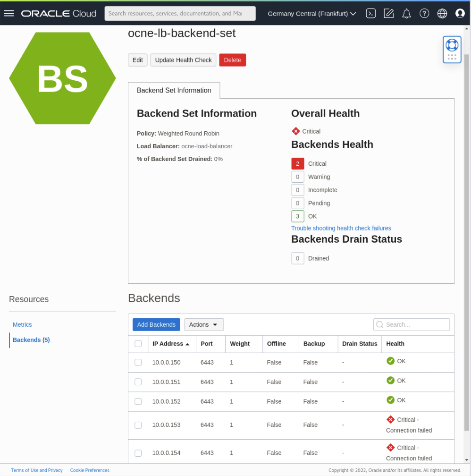The image size is (471, 476).
Task: Click the Drain Status column header
Action: [x=360, y=344]
